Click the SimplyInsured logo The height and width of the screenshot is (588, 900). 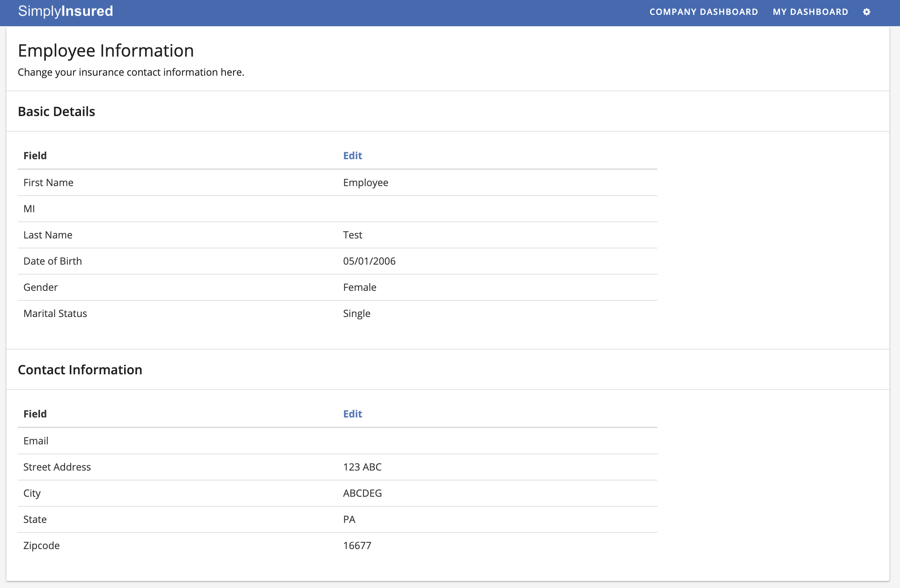tap(65, 11)
